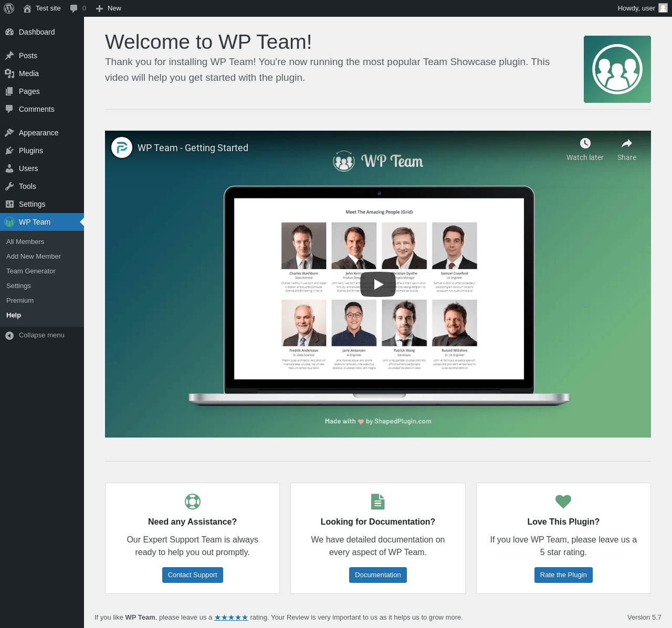Click the WP Team menu icon
672x628 pixels.
click(x=9, y=222)
